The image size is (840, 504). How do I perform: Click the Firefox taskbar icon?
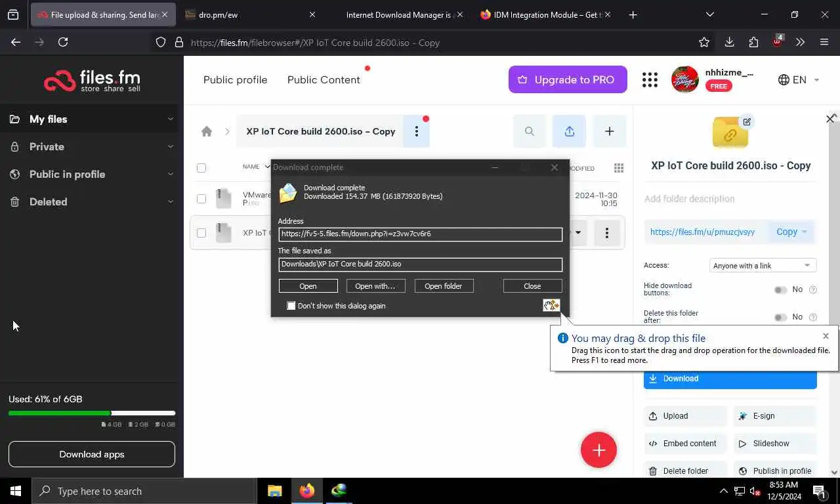[x=306, y=491]
